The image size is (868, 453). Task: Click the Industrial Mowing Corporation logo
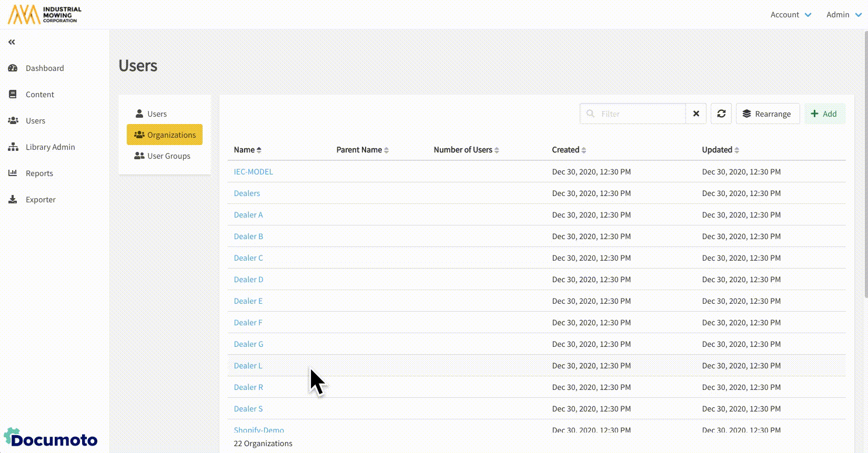45,15
